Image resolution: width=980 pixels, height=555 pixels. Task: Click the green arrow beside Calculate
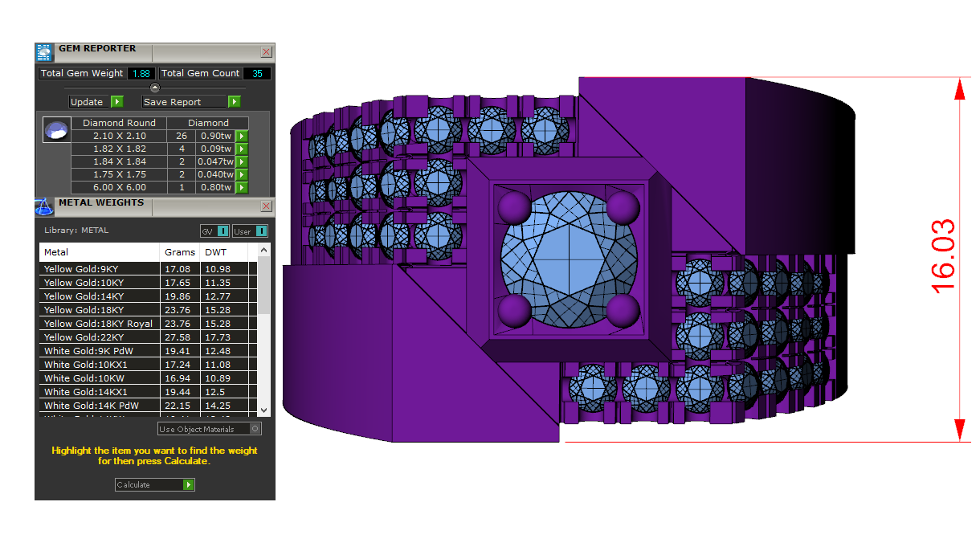point(188,485)
